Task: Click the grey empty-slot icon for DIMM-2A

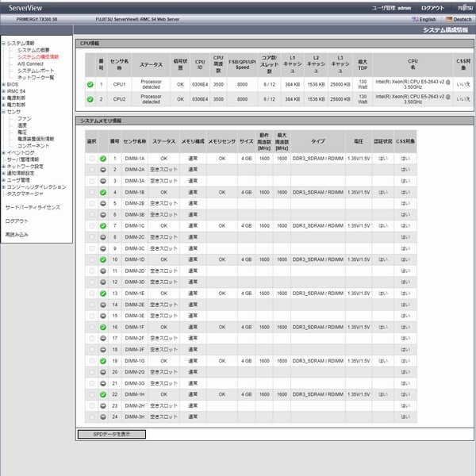Action: [103, 170]
